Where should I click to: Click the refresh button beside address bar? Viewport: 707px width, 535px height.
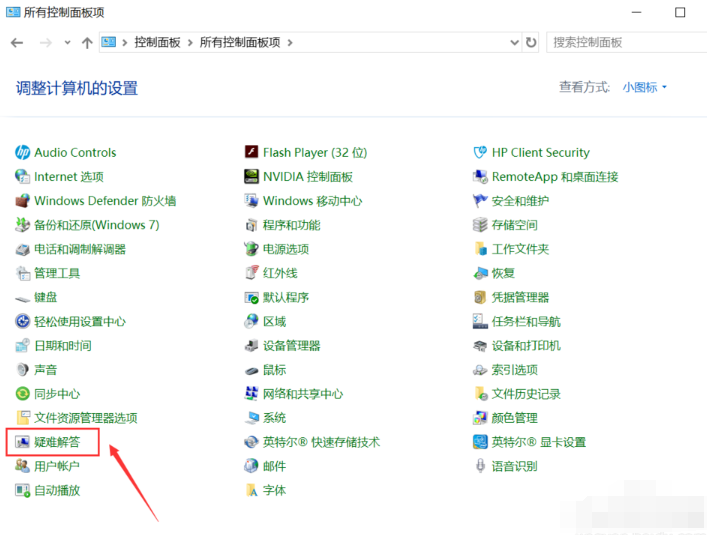(531, 42)
